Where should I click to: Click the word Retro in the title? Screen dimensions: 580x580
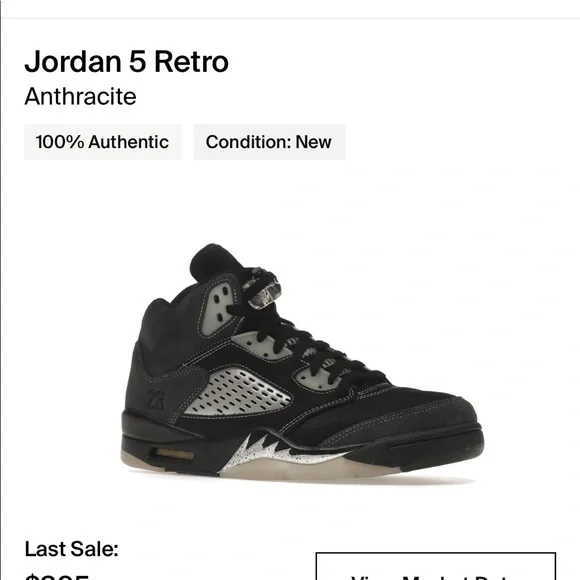pos(191,61)
